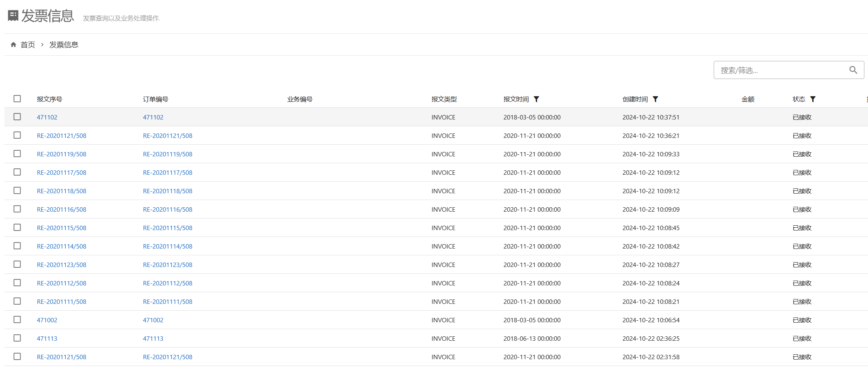The width and height of the screenshot is (868, 368).
Task: Open filter on 创建时间 column
Action: point(655,99)
